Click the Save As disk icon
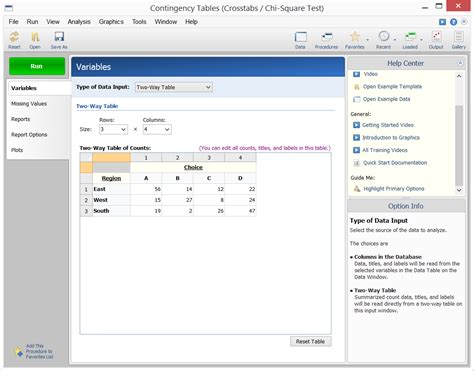Screen dimensions: 474x371 pos(59,37)
